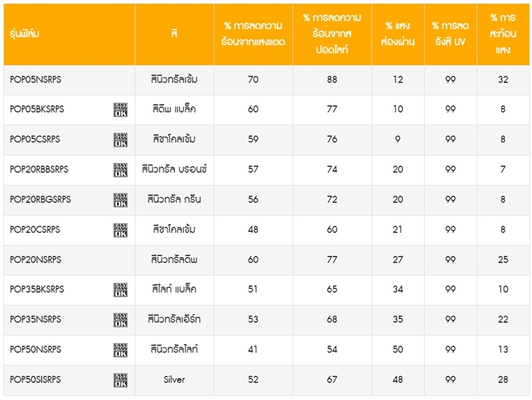
Task: Select the POP05NSRPS model name
Action: coord(36,80)
